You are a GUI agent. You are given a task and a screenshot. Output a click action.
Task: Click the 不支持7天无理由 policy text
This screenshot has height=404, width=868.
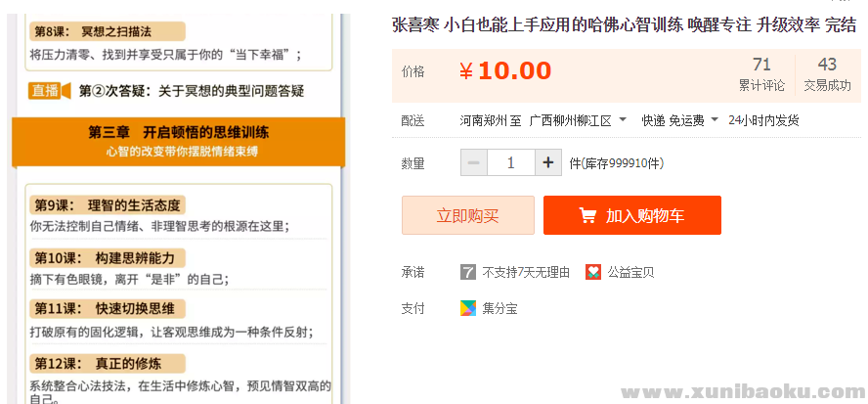coord(526,272)
